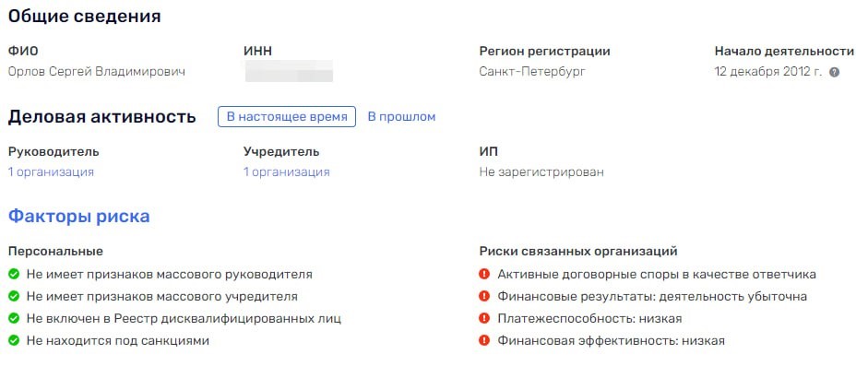
Task: Click red warning icon for Финансовая эффективность
Action: [x=484, y=340]
